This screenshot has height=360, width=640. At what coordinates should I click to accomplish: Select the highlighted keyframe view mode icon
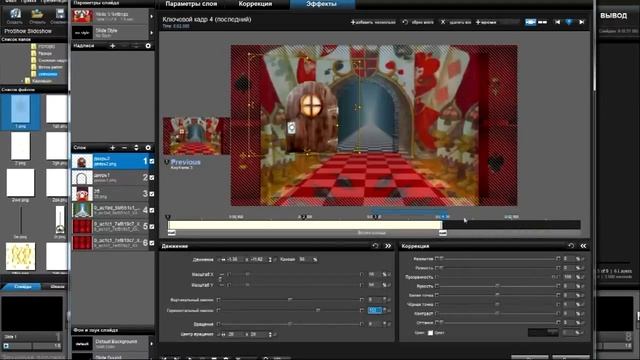[530, 22]
